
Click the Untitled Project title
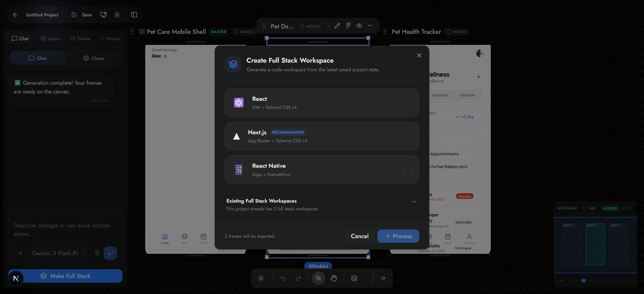[42, 15]
